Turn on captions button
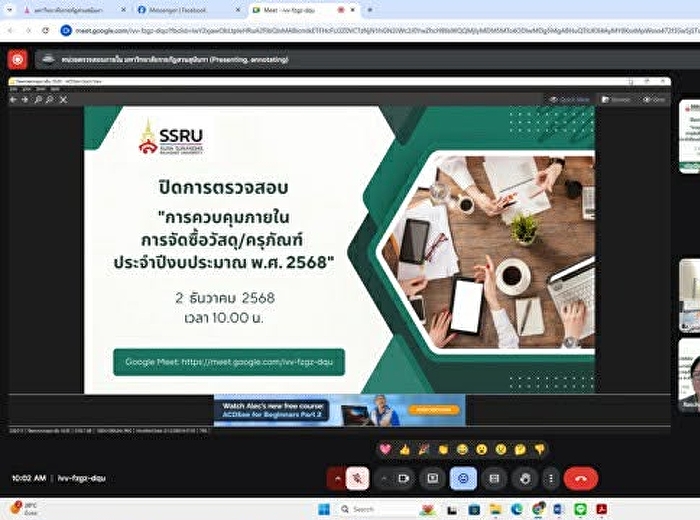 (492, 478)
